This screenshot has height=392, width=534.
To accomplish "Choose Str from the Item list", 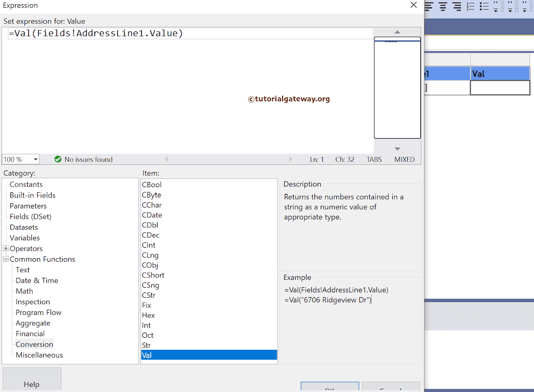I will point(147,345).
